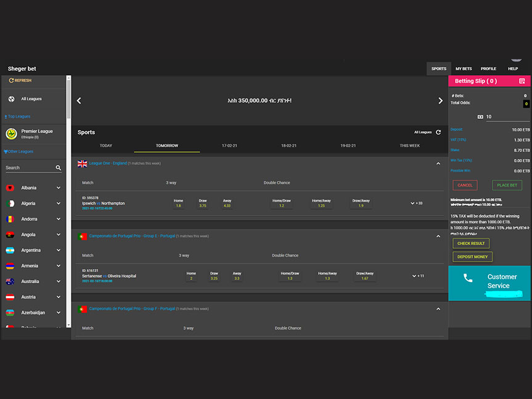Collapse the Portugal Group E section
Viewport: 532px width, 399px height.
pyautogui.click(x=438, y=236)
